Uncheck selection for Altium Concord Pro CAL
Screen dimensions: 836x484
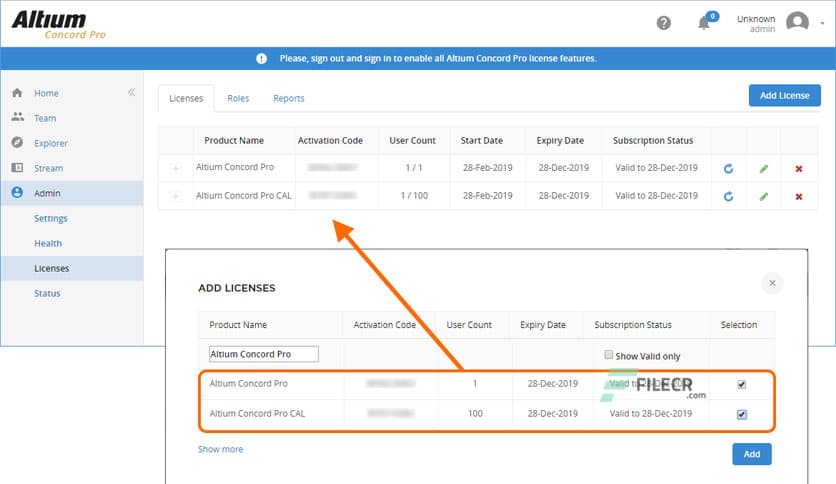pyautogui.click(x=741, y=414)
